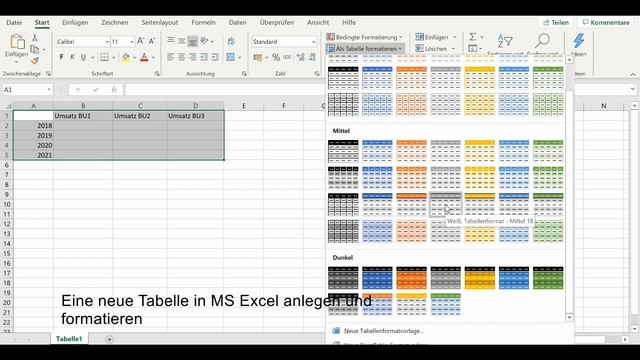Click the Kommentare button
640x360 pixels.
(606, 22)
